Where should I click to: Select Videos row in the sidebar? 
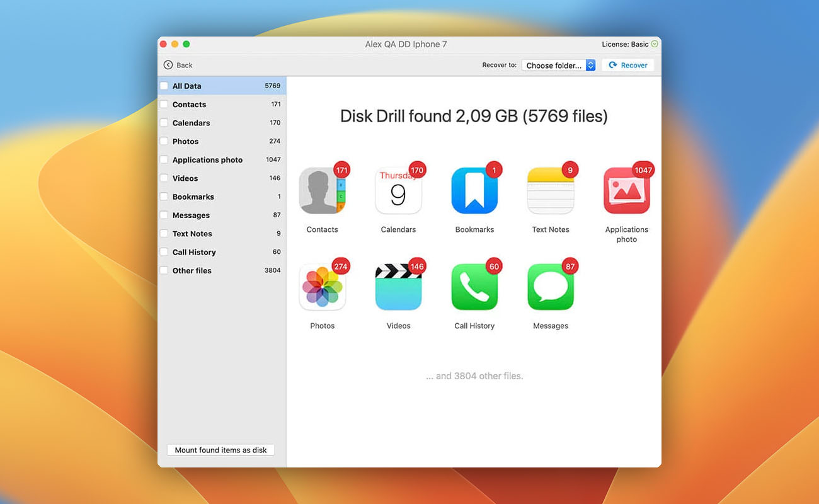[x=222, y=178]
